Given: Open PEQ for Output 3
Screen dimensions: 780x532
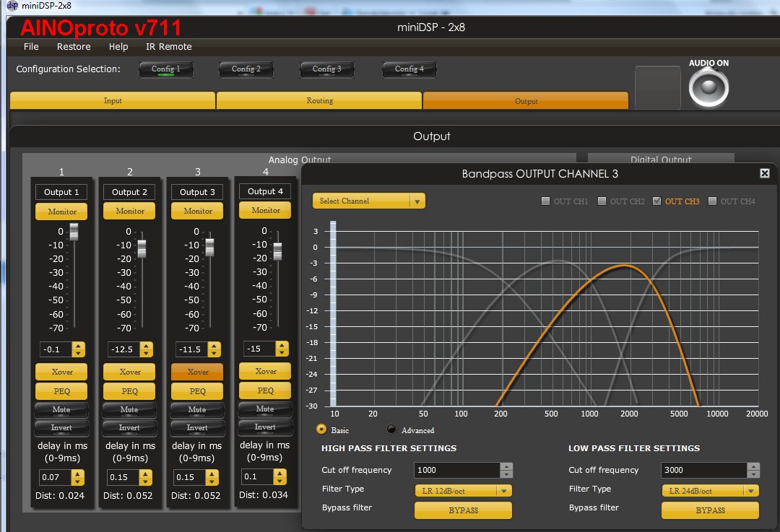Looking at the screenshot, I should (197, 391).
